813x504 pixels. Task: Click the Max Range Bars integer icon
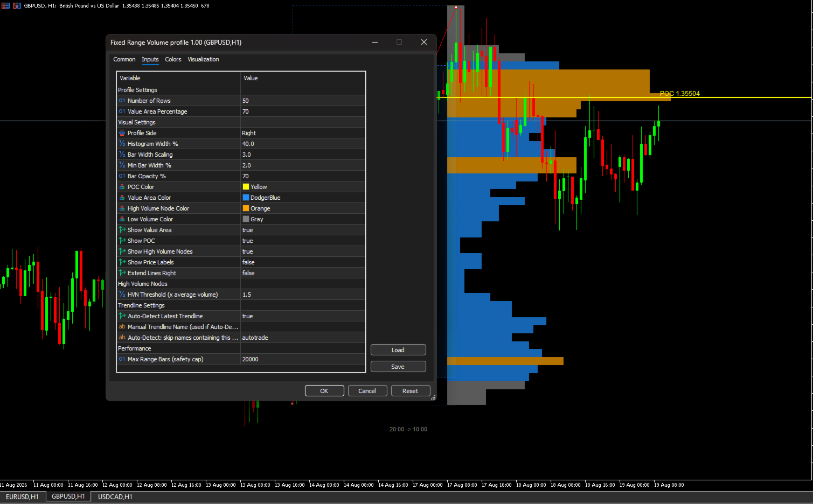click(x=122, y=359)
